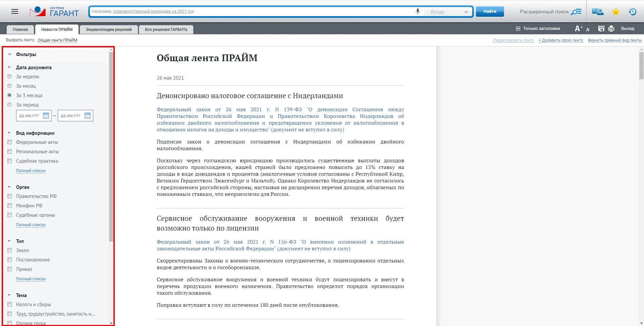Select the 'За период' date option

pos(9,105)
